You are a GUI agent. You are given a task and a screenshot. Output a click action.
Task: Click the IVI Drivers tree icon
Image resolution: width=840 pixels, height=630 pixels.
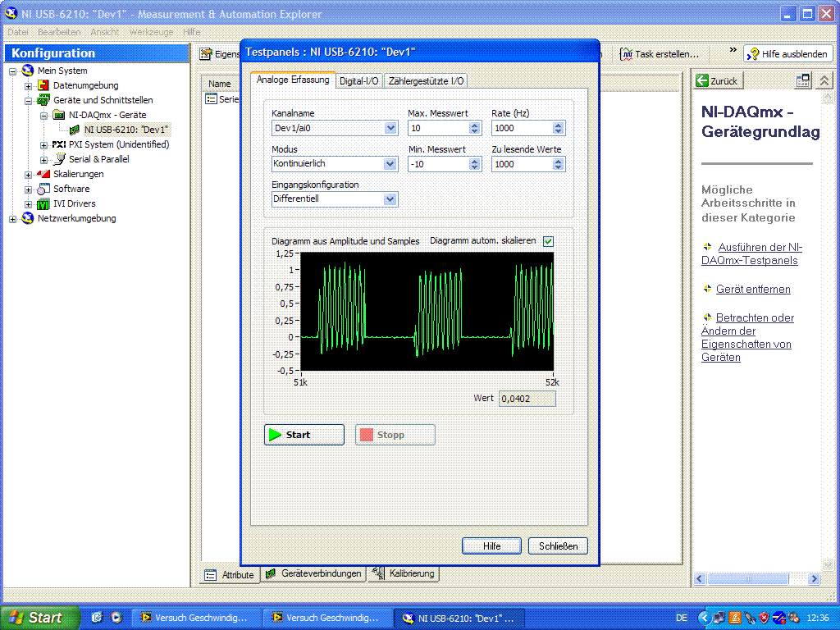coord(43,203)
